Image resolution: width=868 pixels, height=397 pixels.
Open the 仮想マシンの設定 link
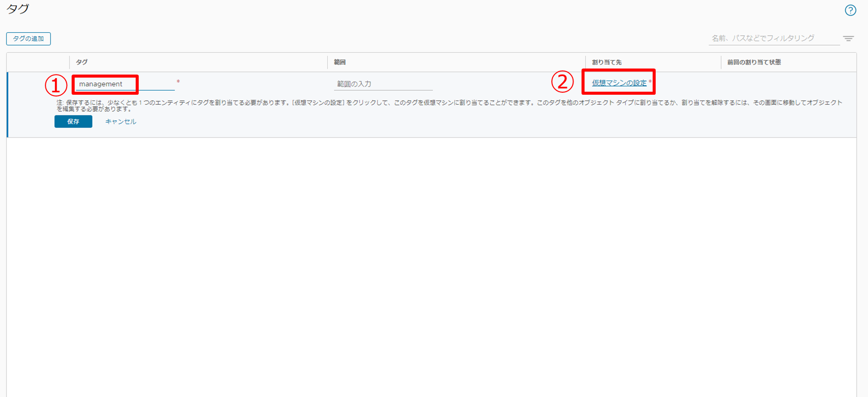point(619,83)
